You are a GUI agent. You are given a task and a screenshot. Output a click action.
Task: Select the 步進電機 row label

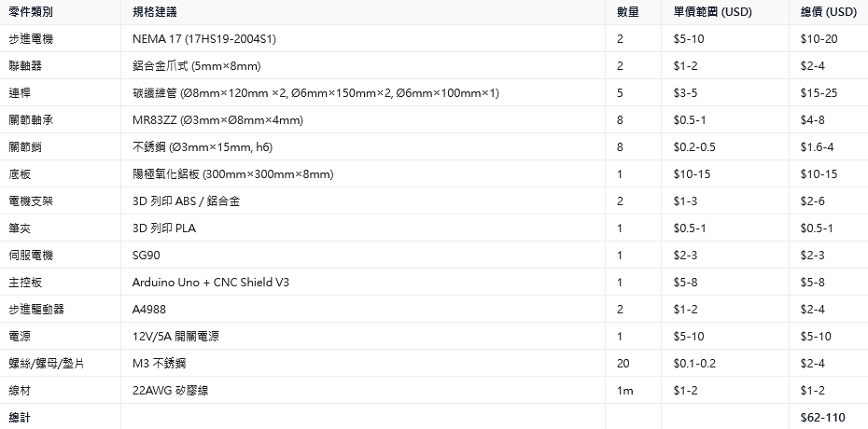pos(31,38)
